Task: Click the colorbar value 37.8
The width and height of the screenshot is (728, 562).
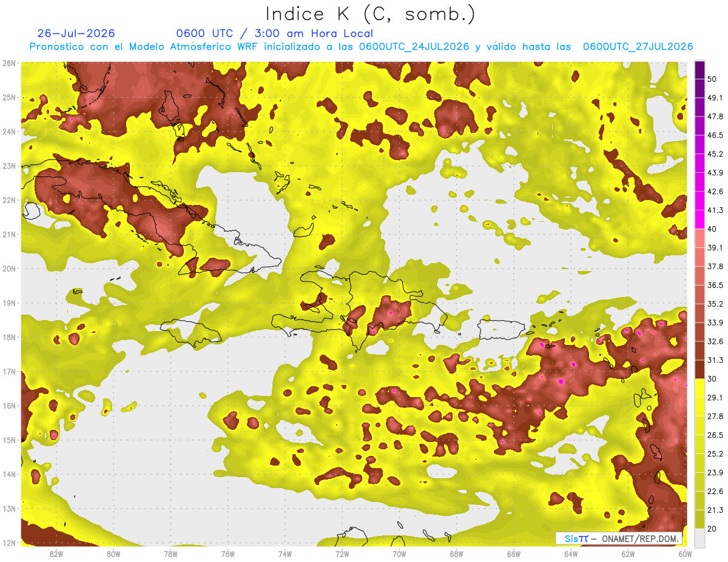Action: [x=715, y=266]
